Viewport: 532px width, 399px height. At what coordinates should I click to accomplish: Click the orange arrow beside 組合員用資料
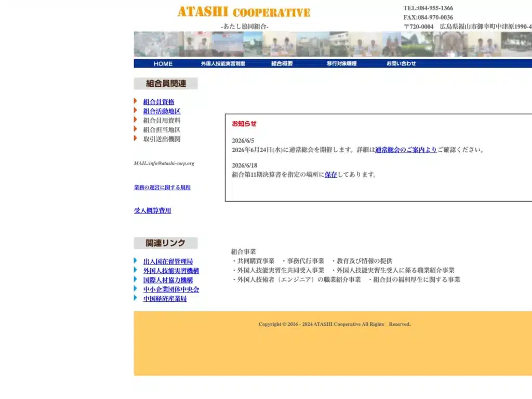point(136,119)
